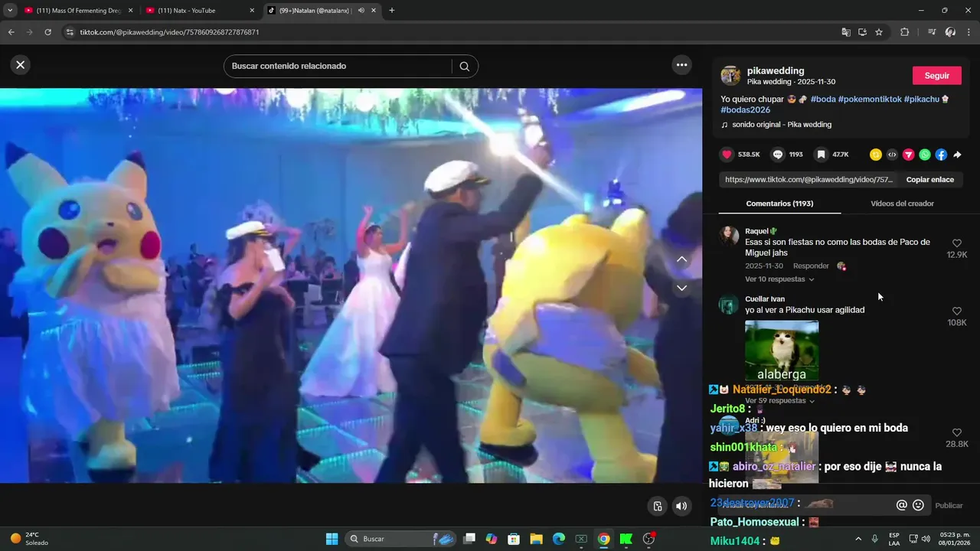Like Cuellar Ivan's comment with its heart
The width and height of the screenshot is (980, 551).
[x=957, y=311]
